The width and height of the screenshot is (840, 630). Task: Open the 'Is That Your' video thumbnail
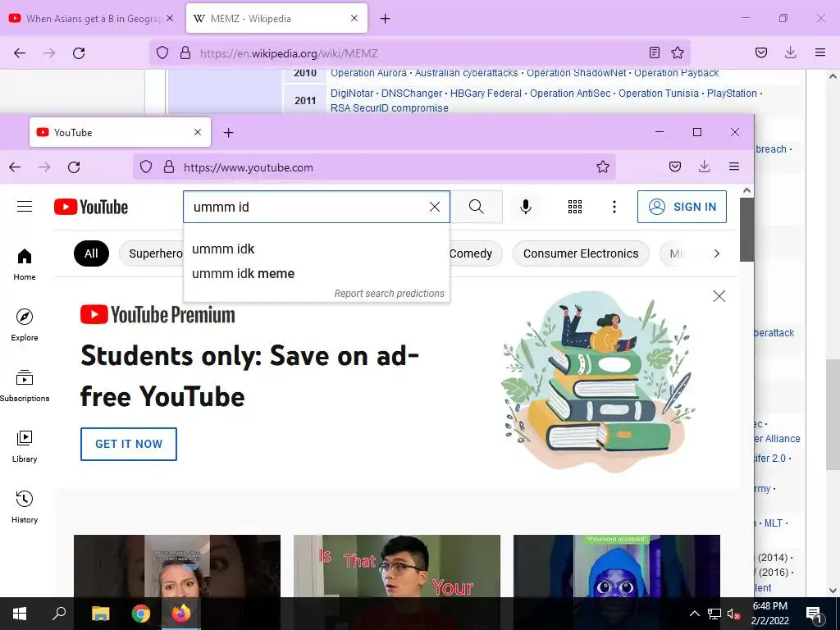pyautogui.click(x=397, y=566)
